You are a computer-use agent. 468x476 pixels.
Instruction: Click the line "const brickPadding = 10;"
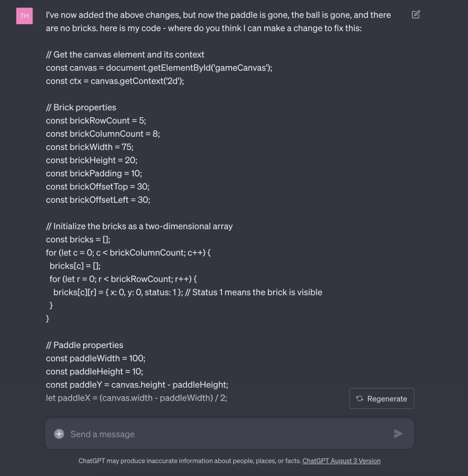coord(94,173)
